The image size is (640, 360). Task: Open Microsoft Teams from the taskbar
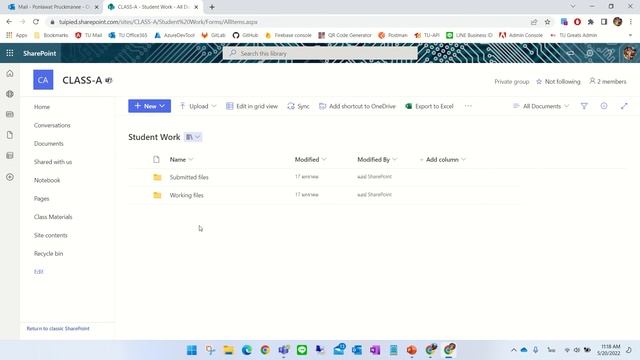coord(284,350)
